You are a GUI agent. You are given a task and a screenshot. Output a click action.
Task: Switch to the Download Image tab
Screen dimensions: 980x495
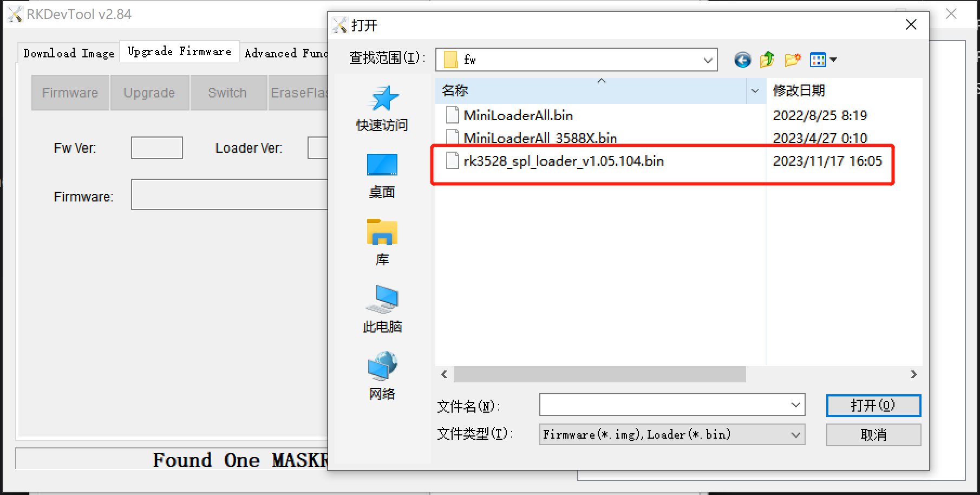click(69, 54)
